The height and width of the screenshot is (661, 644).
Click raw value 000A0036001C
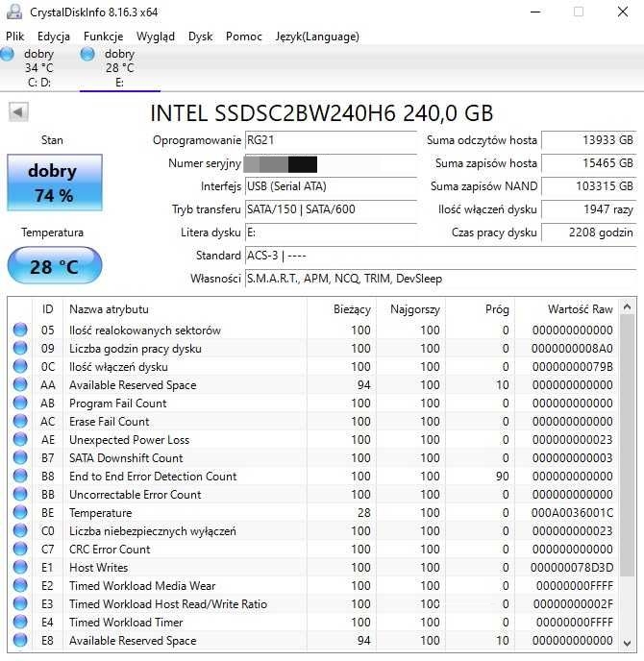(x=572, y=513)
